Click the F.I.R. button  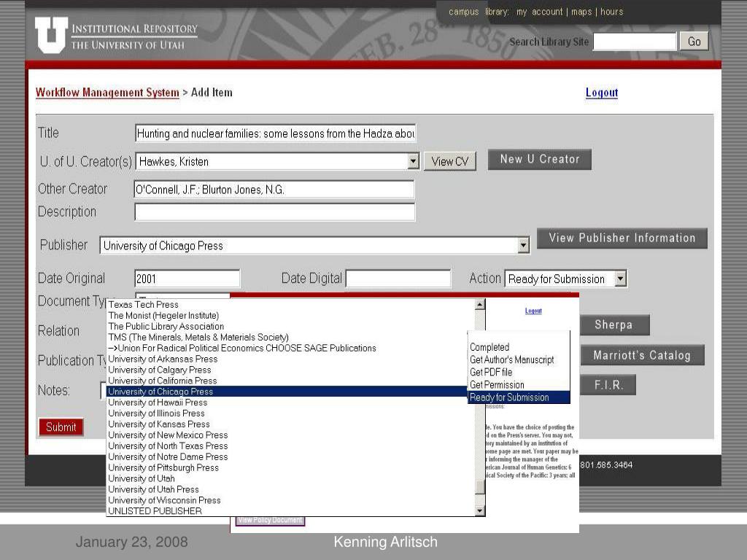pos(608,385)
